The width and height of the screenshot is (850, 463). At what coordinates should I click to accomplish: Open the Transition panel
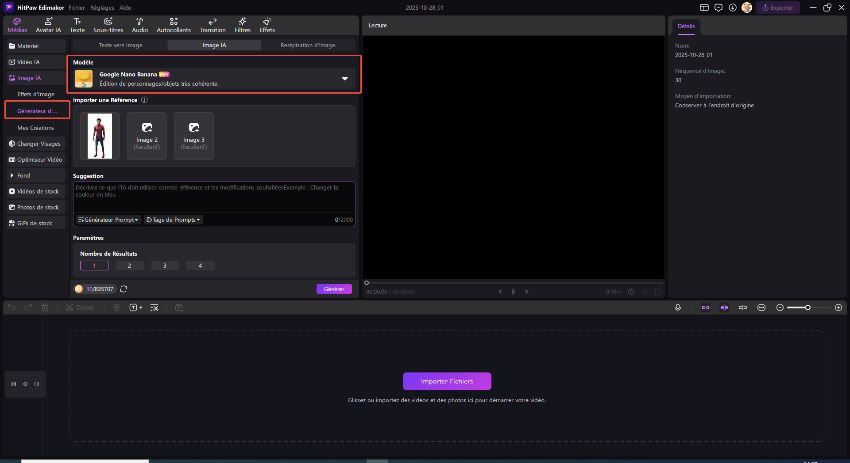click(x=213, y=24)
